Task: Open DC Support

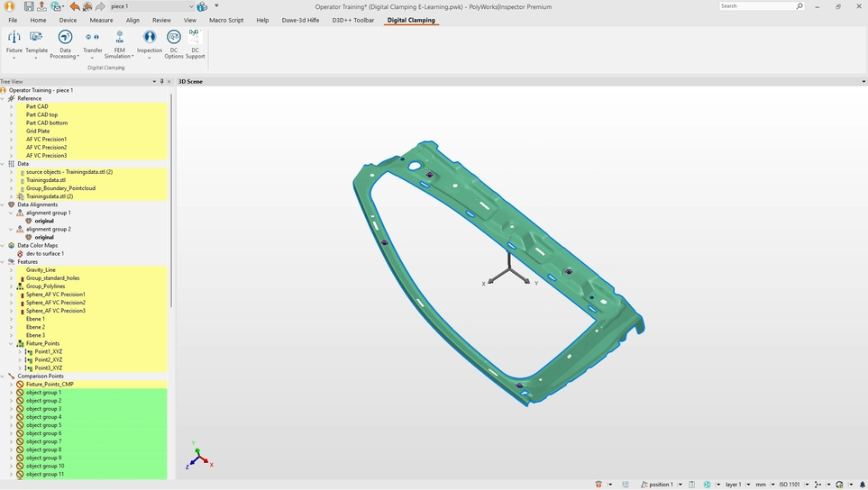Action: coord(195,44)
